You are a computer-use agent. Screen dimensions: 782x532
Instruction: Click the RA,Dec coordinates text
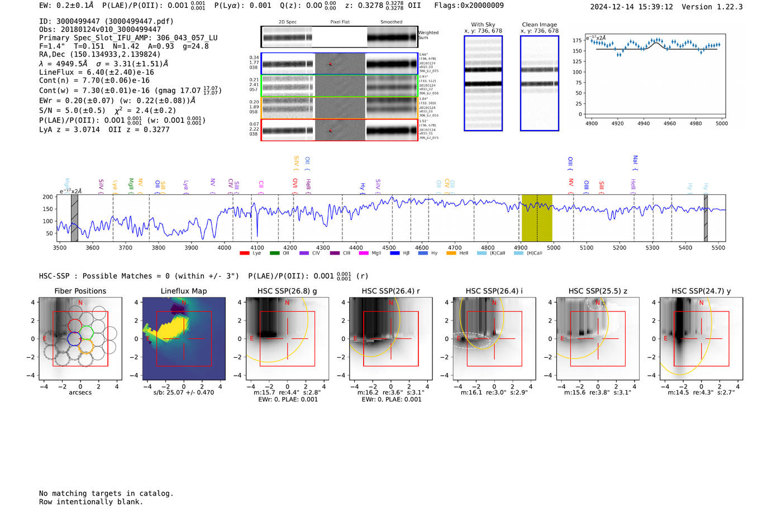point(99,54)
